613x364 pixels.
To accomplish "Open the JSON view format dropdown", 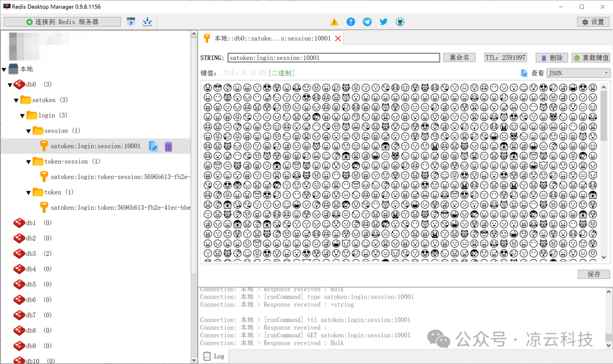I will [x=578, y=73].
